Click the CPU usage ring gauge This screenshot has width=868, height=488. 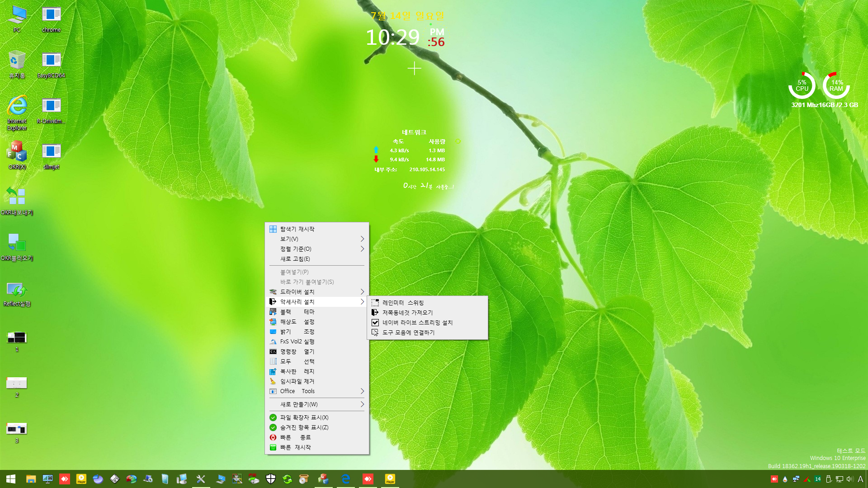[x=802, y=85]
